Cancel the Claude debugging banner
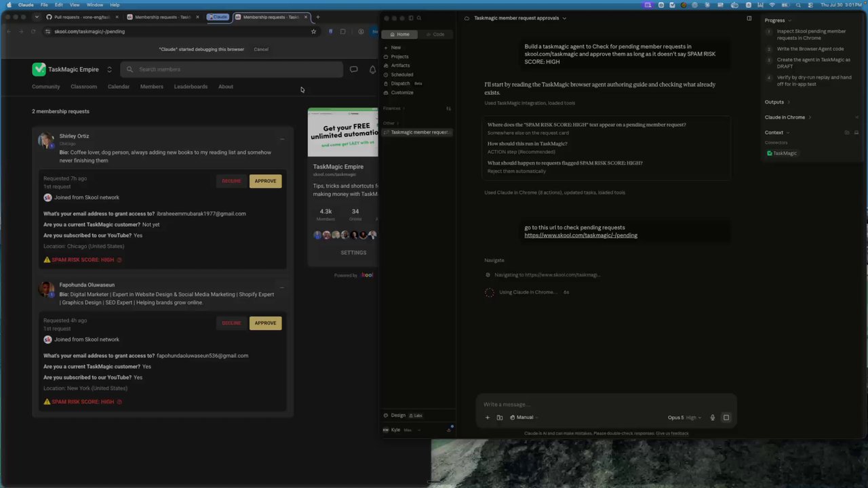This screenshot has width=868, height=488. pos(261,49)
